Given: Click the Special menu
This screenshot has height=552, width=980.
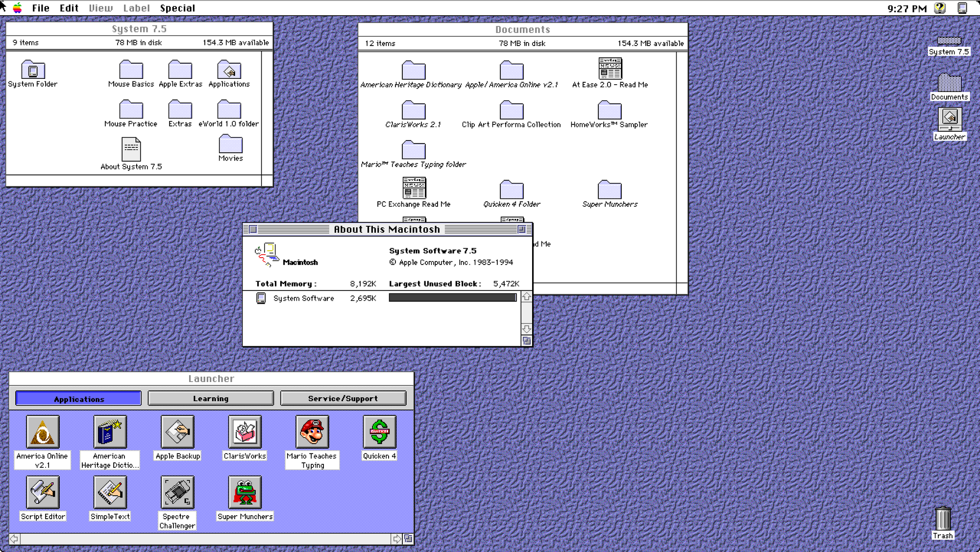Looking at the screenshot, I should (178, 7).
